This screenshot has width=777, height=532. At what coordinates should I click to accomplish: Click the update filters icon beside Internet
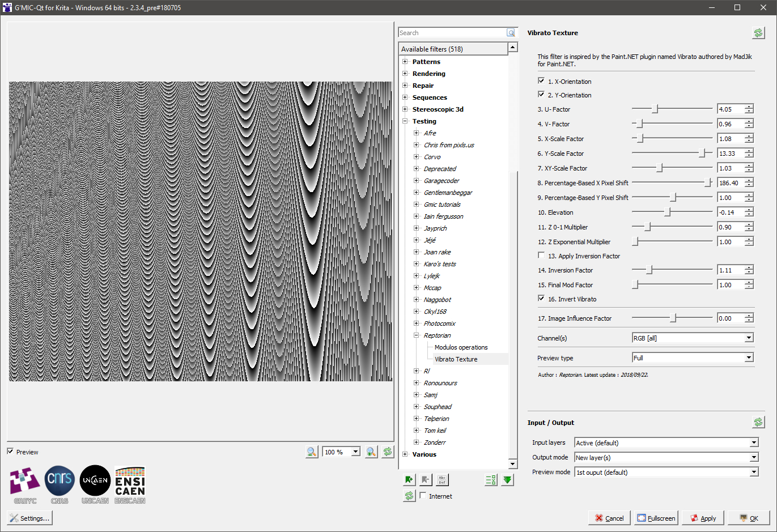coord(409,496)
